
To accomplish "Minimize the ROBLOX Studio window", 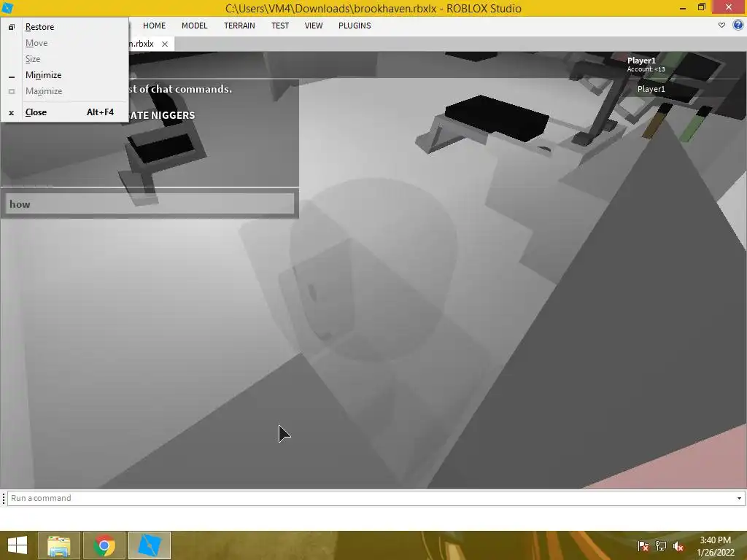I will (x=683, y=7).
